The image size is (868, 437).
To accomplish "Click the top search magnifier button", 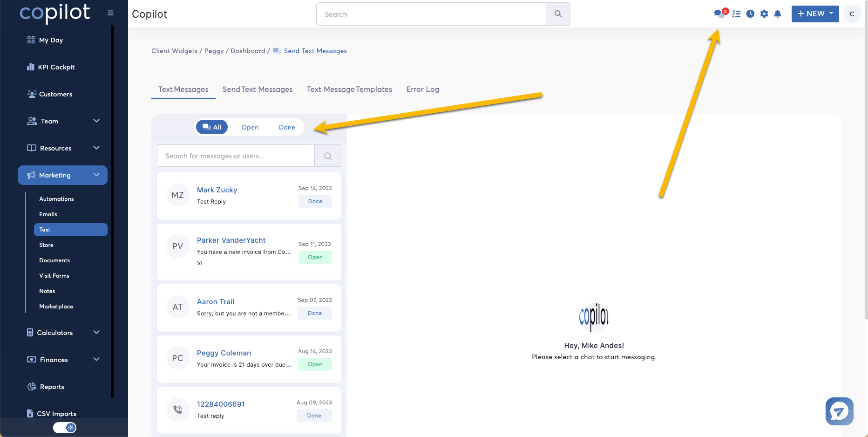I will point(558,14).
